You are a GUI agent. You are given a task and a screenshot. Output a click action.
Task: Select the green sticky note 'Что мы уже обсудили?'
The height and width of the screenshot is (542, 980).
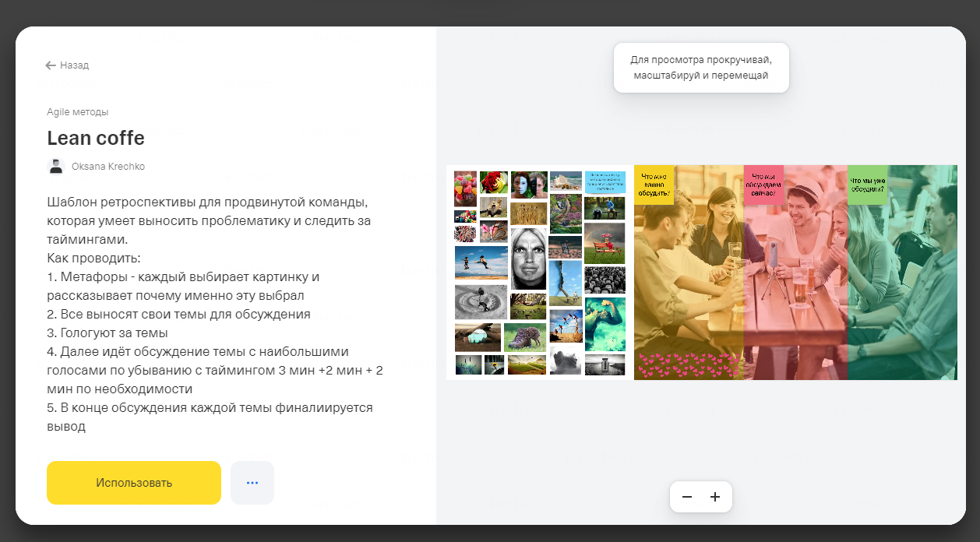pyautogui.click(x=868, y=185)
